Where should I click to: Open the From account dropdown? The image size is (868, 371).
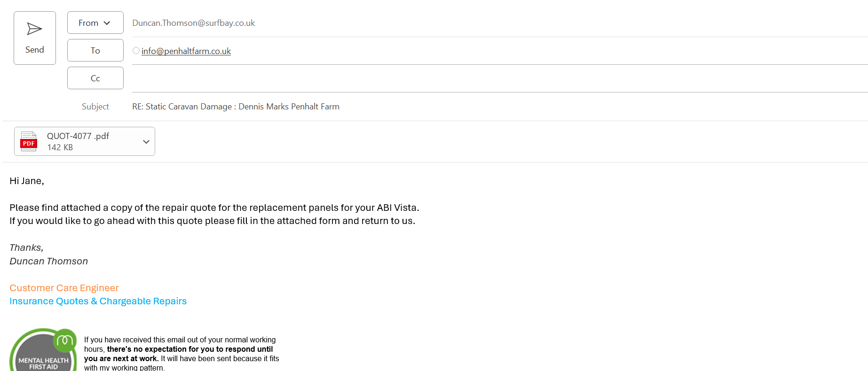tap(95, 23)
